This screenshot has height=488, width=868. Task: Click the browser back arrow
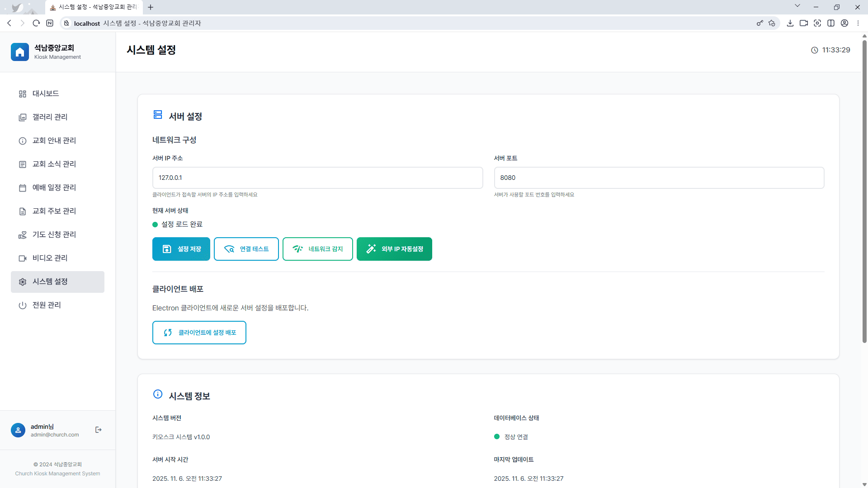click(x=9, y=23)
